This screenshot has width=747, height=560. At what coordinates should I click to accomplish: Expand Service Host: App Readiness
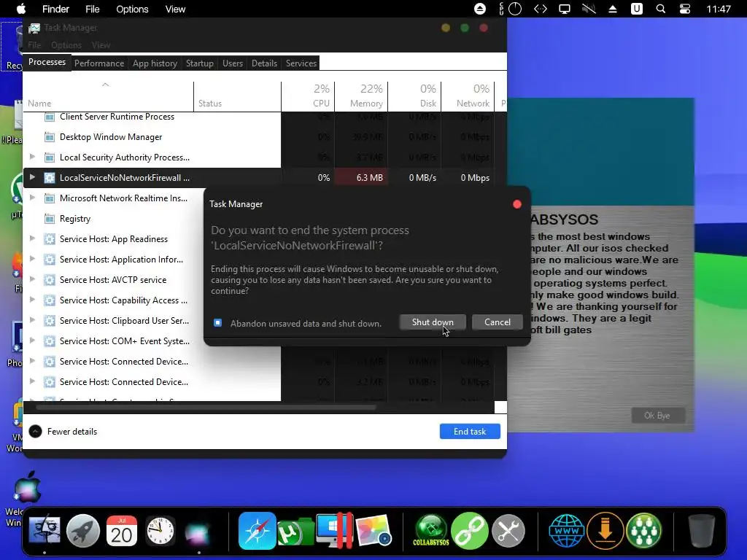[x=32, y=238]
